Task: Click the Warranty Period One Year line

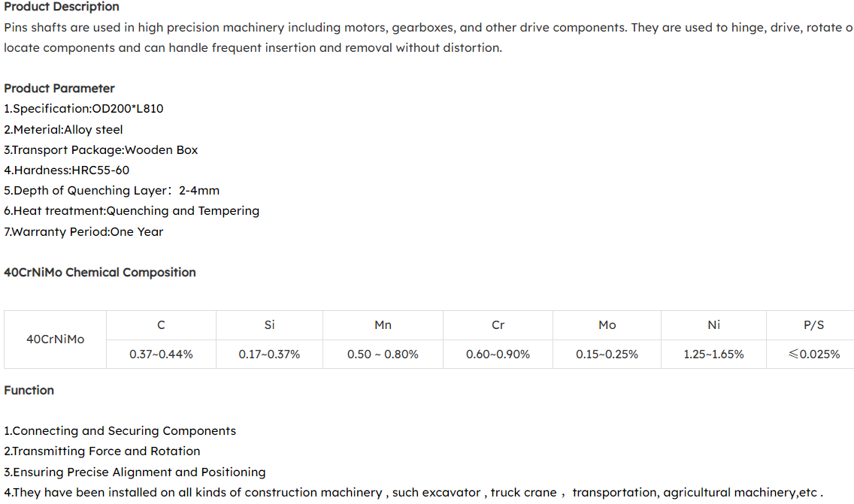Action: pyautogui.click(x=83, y=231)
